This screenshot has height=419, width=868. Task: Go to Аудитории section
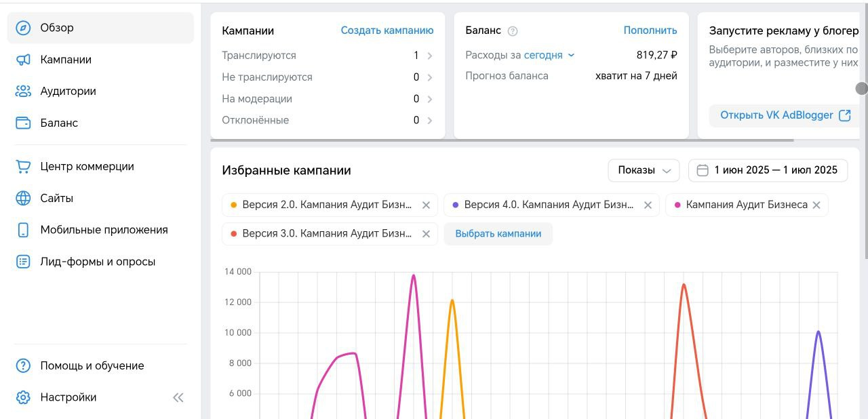100,91
